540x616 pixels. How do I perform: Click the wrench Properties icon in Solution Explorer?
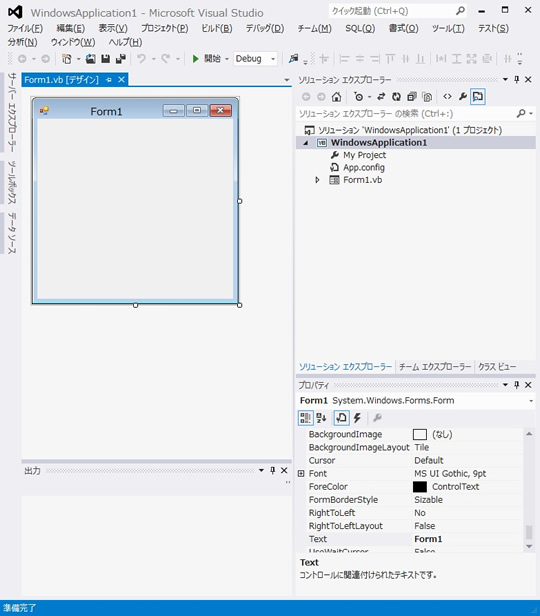click(463, 97)
